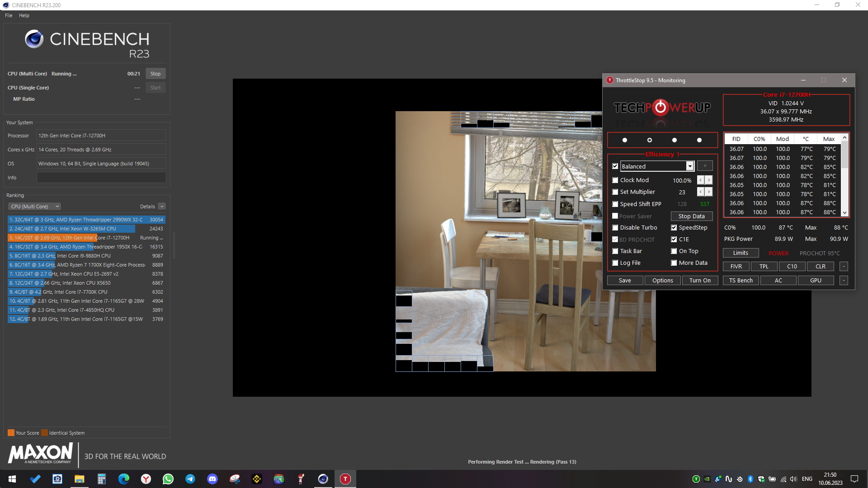Enable the On Top checkbox
The height and width of the screenshot is (488, 868).
[x=674, y=251]
